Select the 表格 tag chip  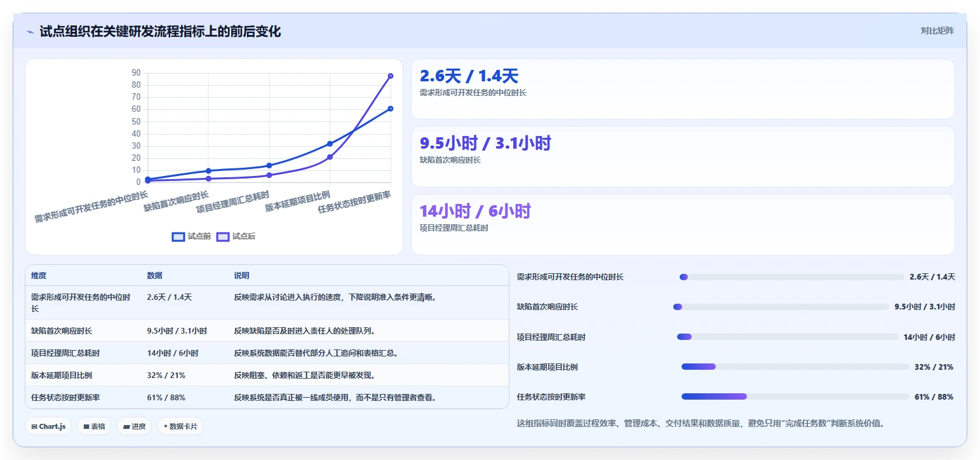(94, 426)
